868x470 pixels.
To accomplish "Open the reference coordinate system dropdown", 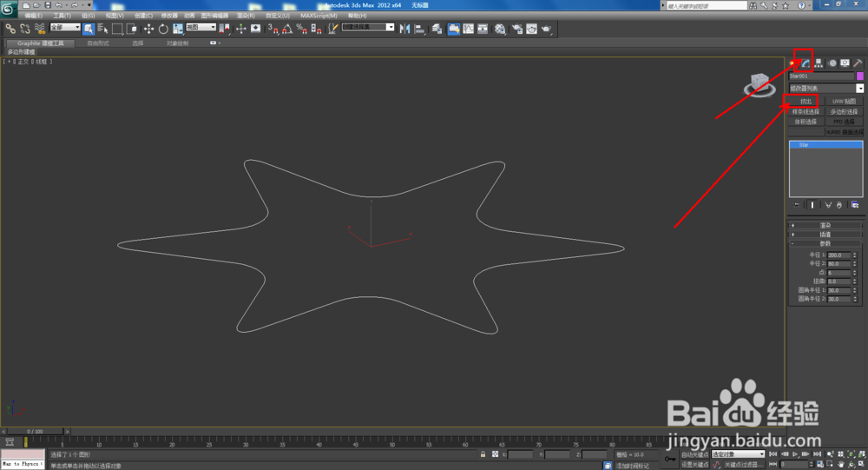I will coord(201,27).
